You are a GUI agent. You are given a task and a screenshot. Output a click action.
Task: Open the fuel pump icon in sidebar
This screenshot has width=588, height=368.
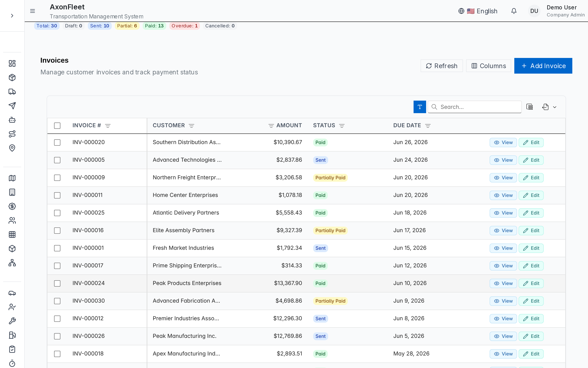click(x=12, y=335)
